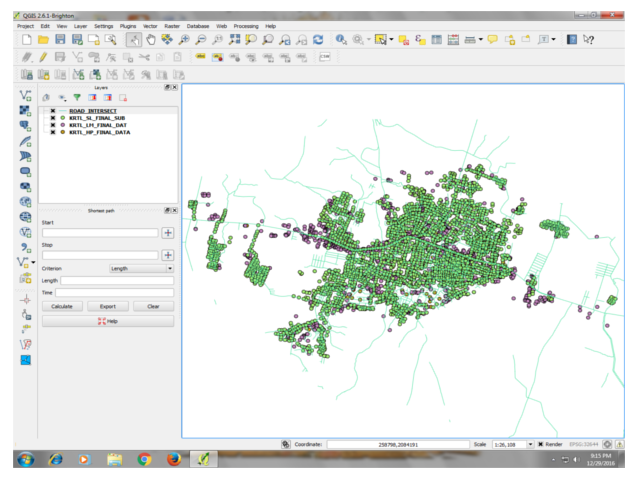Click the New Bookmark icon
Viewport: 640px width, 480px height.
point(509,40)
